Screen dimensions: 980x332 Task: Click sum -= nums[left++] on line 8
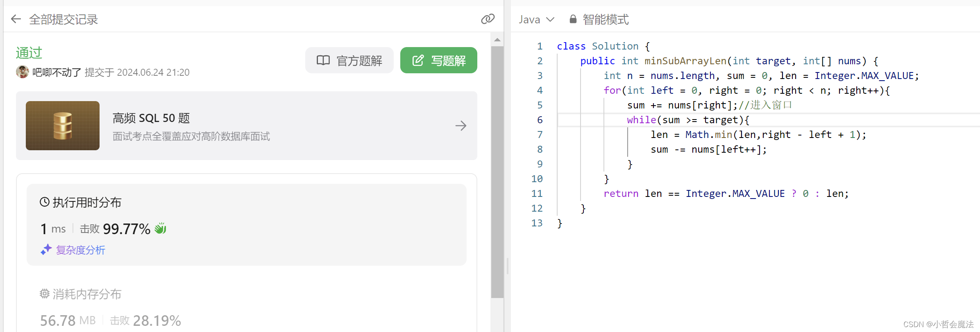point(709,149)
